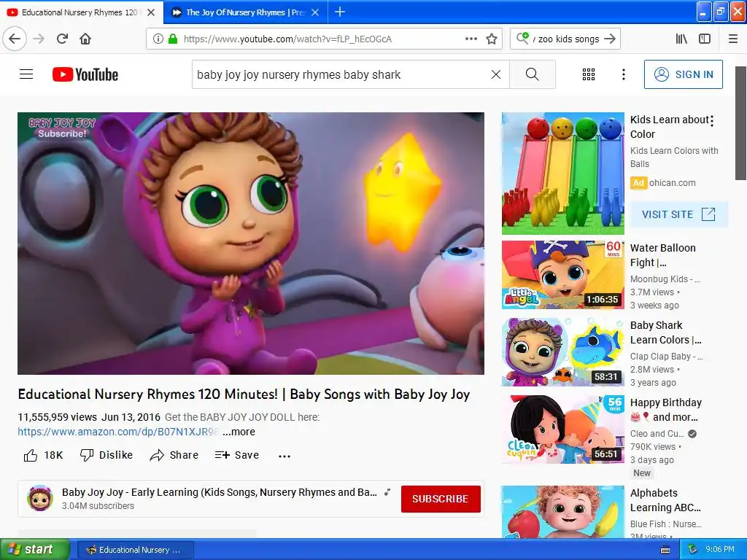The image size is (747, 560).
Task: Open the Windows start menu
Action: coord(35,550)
